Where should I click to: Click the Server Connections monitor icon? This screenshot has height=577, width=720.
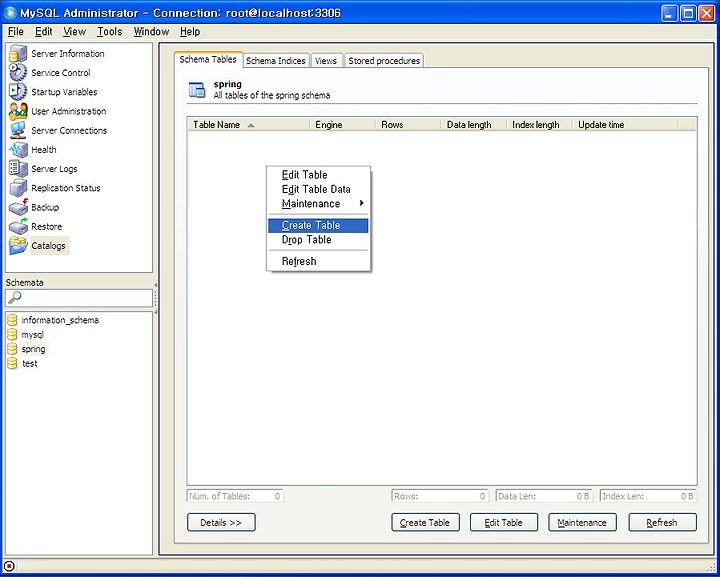[x=18, y=130]
